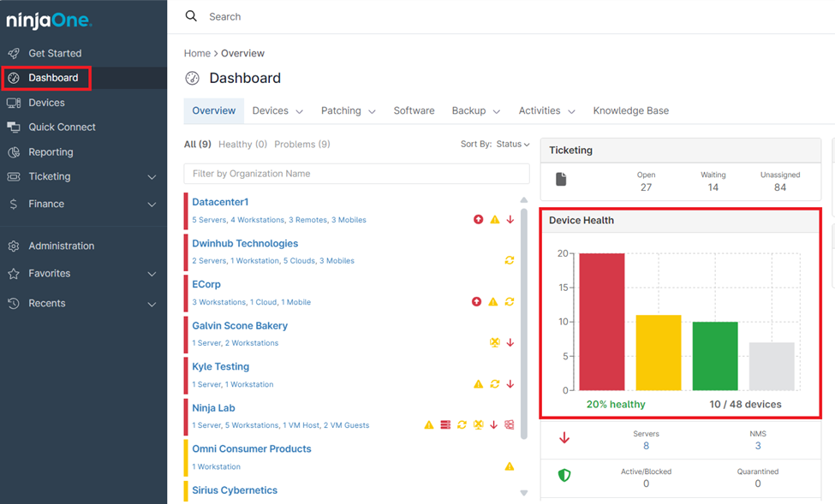The height and width of the screenshot is (504, 835).
Task: Click the Servers count link showing 8
Action: point(646,445)
